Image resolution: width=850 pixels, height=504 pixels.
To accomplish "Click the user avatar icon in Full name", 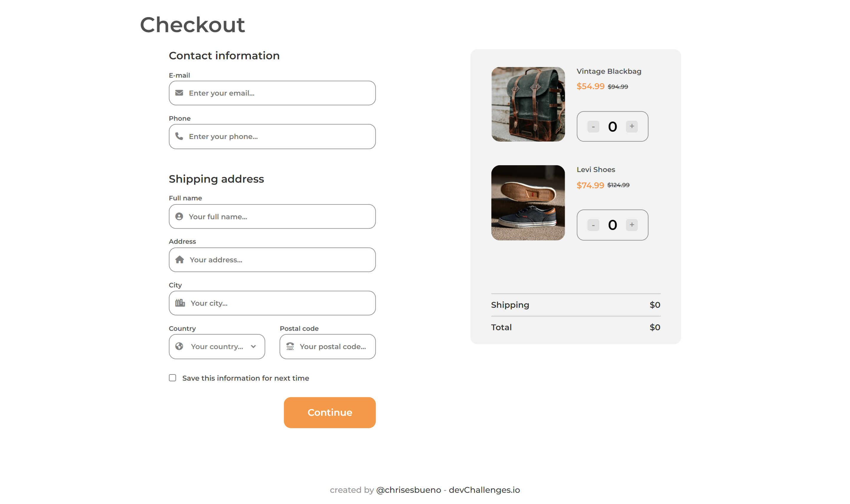I will [x=179, y=216].
